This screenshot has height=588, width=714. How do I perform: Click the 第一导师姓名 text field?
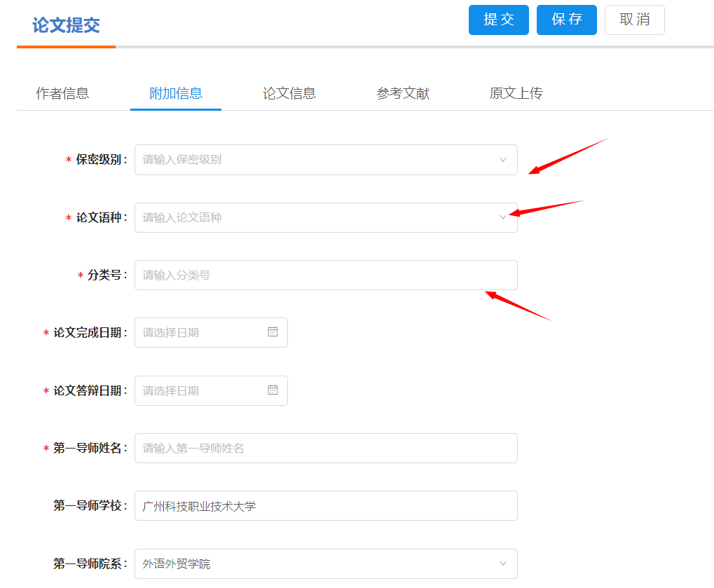(x=326, y=448)
